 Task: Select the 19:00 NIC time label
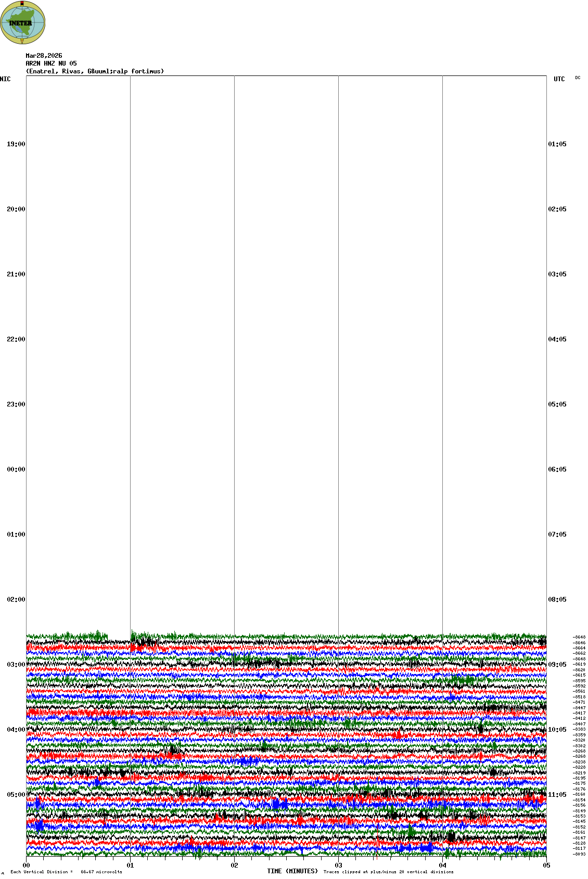click(16, 144)
